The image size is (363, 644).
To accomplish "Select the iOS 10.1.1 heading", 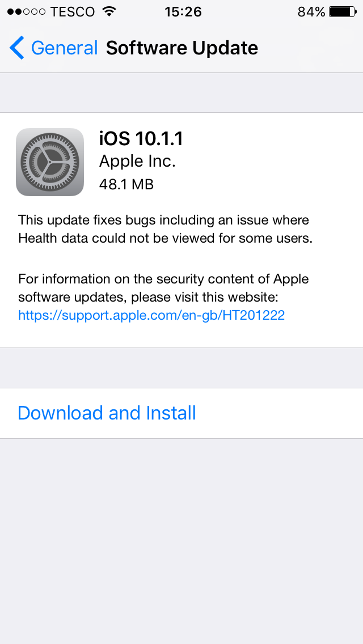I will (141, 139).
